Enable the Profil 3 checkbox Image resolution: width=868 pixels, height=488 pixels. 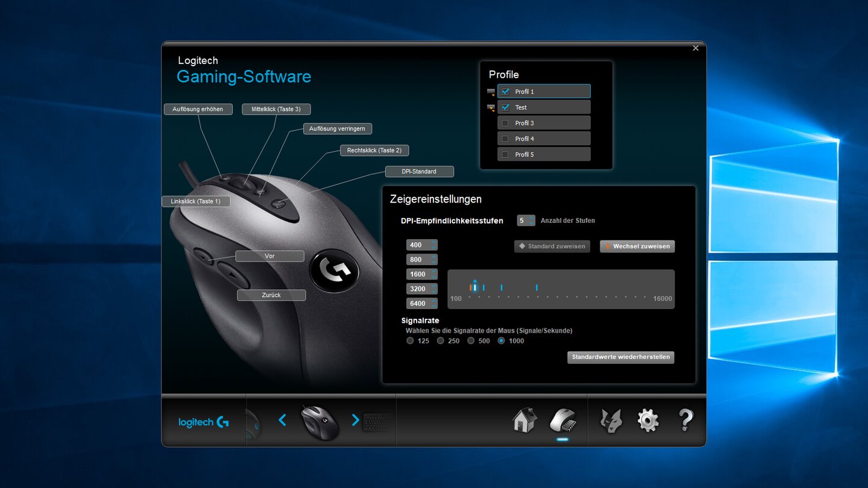point(505,123)
